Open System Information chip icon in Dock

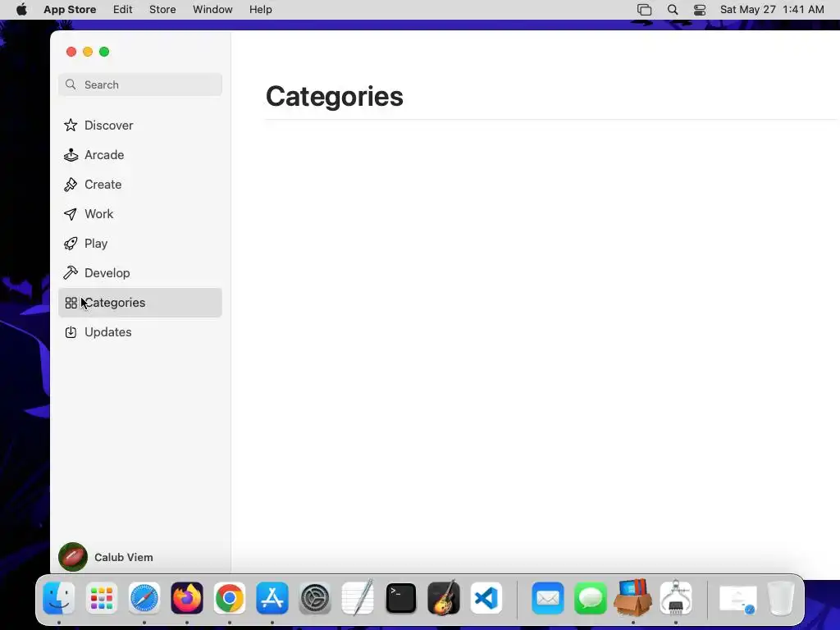point(676,597)
